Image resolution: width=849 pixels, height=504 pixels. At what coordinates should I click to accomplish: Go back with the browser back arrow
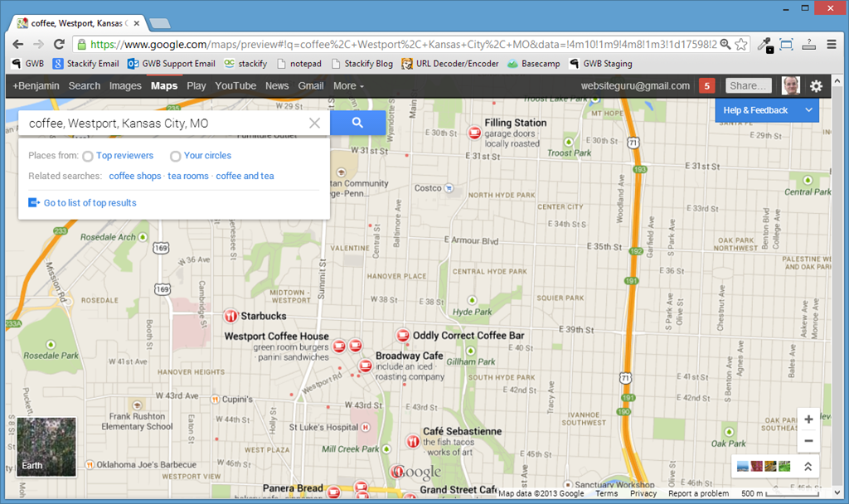point(18,45)
